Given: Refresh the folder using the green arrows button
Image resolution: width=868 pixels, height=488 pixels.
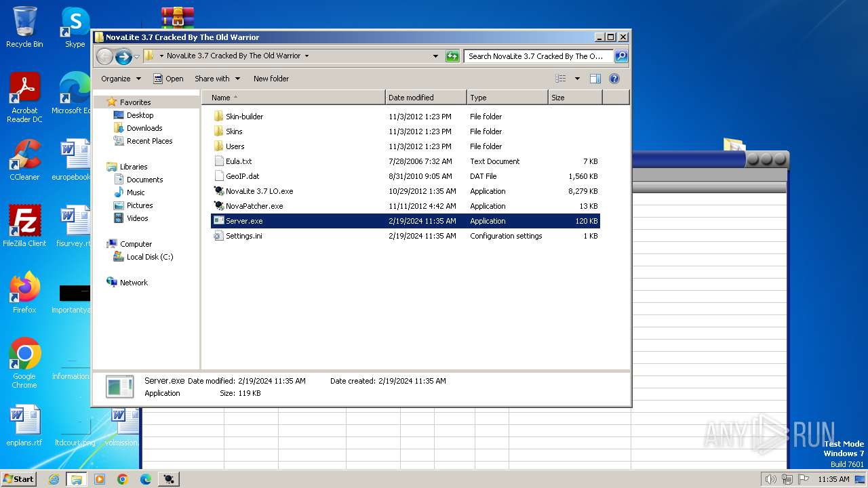Looking at the screenshot, I should pos(452,56).
